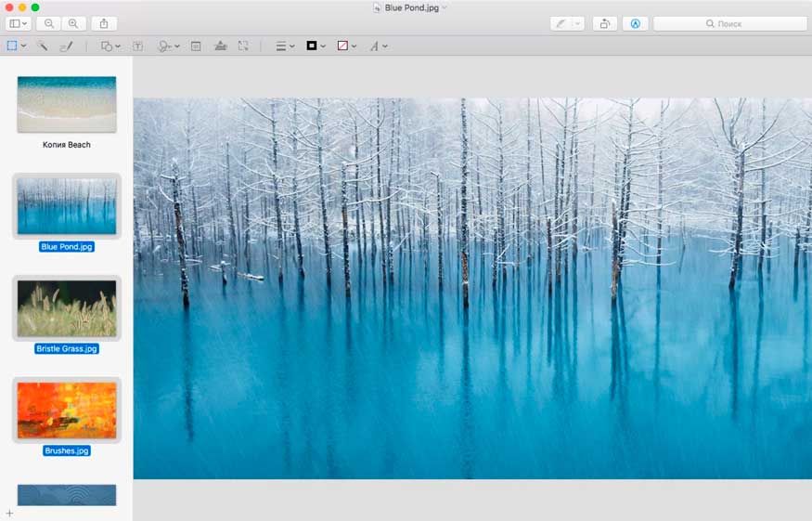The height and width of the screenshot is (521, 812).
Task: Click the Bristle Grass.jpg file label
Action: [x=67, y=349]
